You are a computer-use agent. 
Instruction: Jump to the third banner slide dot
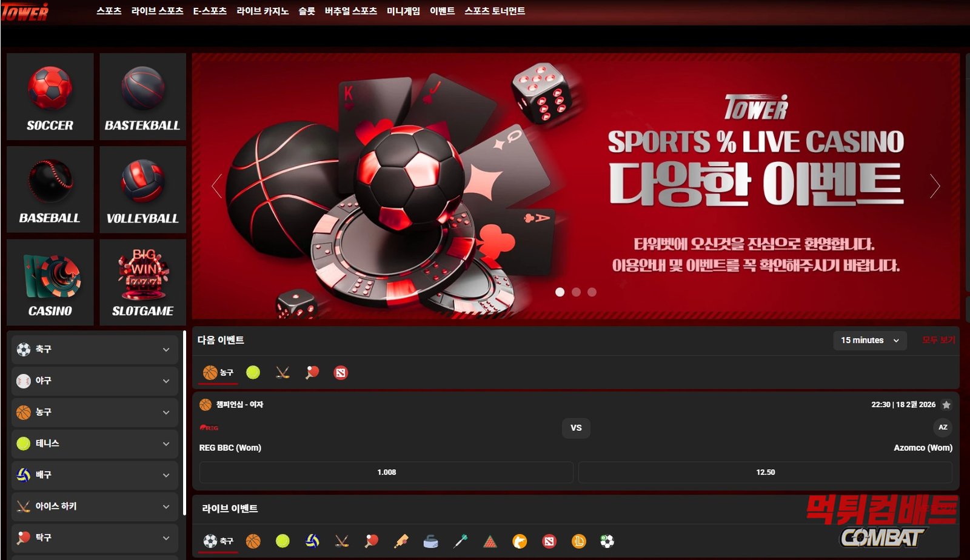point(592,292)
